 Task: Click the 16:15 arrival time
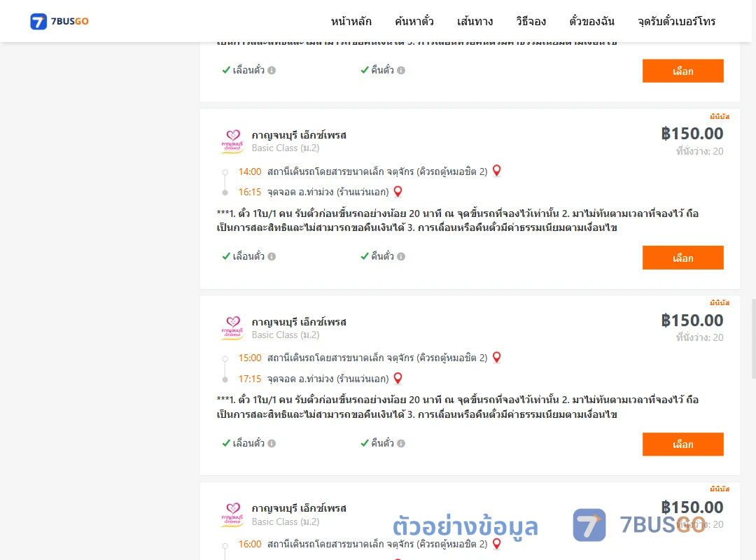pos(250,192)
